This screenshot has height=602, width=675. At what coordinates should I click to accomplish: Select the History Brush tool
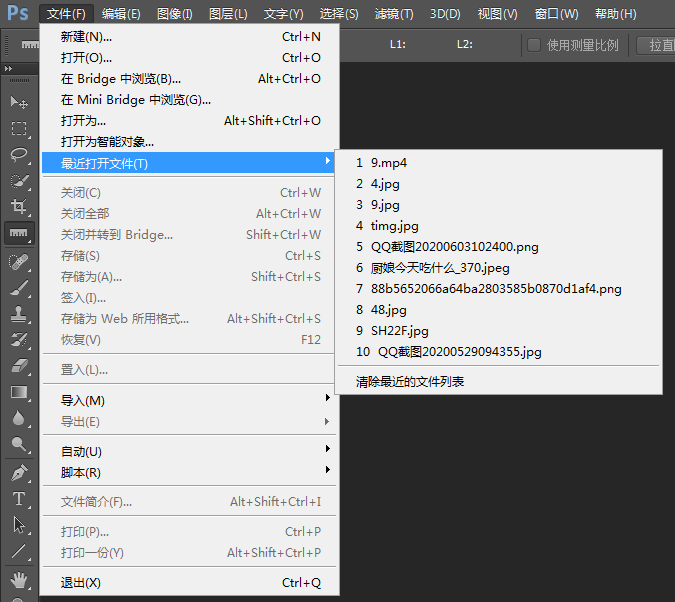tap(19, 340)
